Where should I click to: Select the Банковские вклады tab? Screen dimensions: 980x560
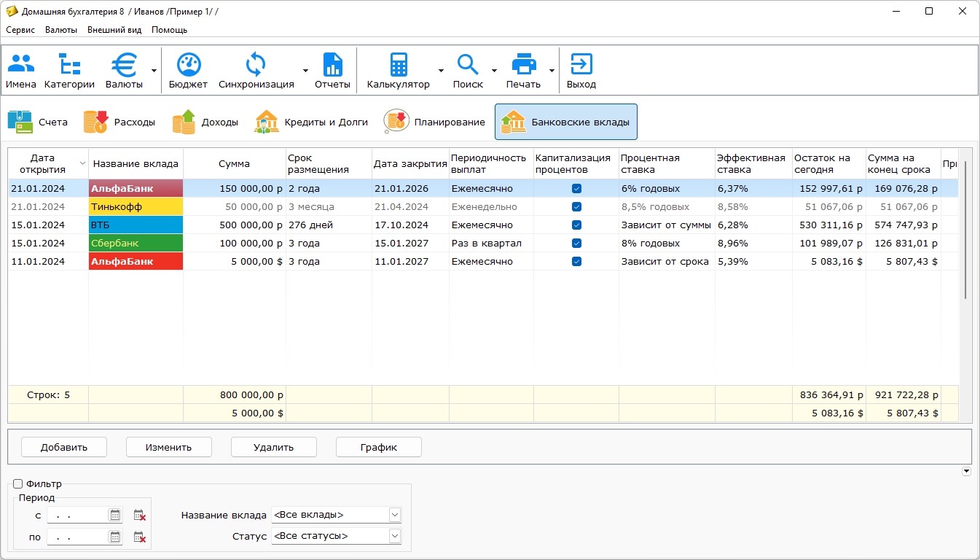pyautogui.click(x=566, y=122)
